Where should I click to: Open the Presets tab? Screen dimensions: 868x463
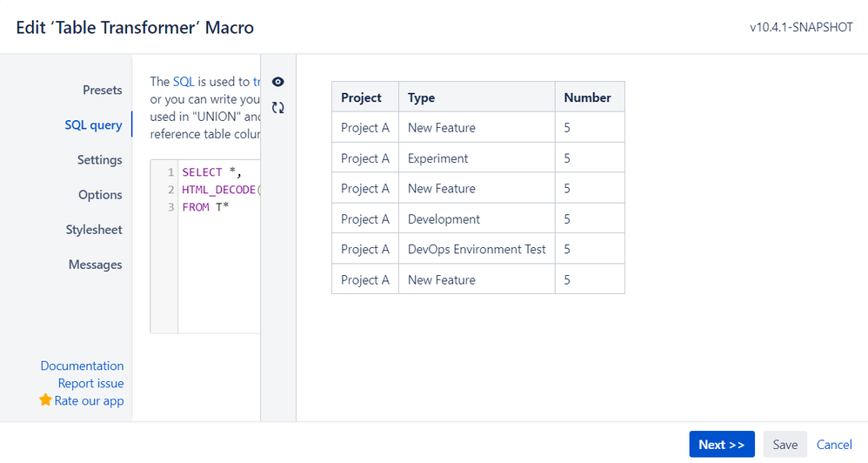tap(103, 91)
